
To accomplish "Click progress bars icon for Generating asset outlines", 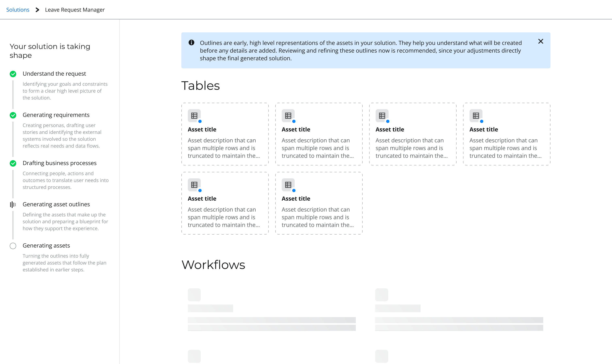I will tap(13, 205).
